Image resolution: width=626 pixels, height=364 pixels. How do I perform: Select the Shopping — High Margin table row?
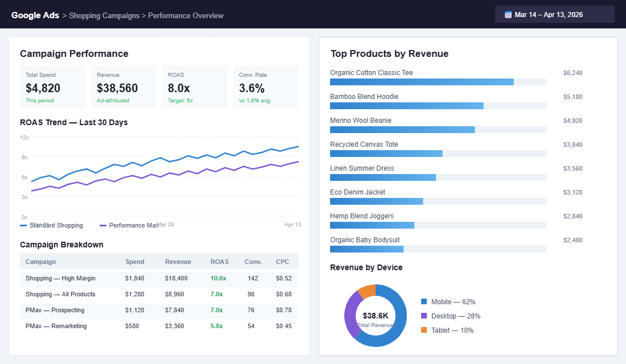point(159,279)
